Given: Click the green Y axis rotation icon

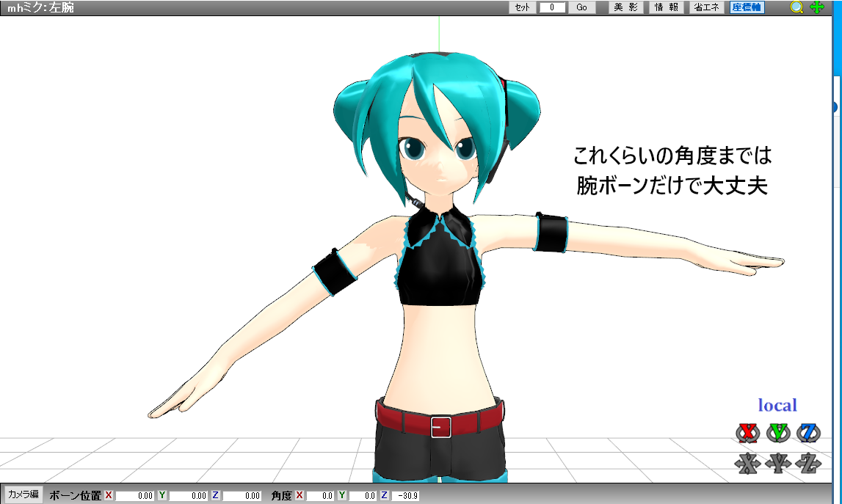Looking at the screenshot, I should [778, 433].
